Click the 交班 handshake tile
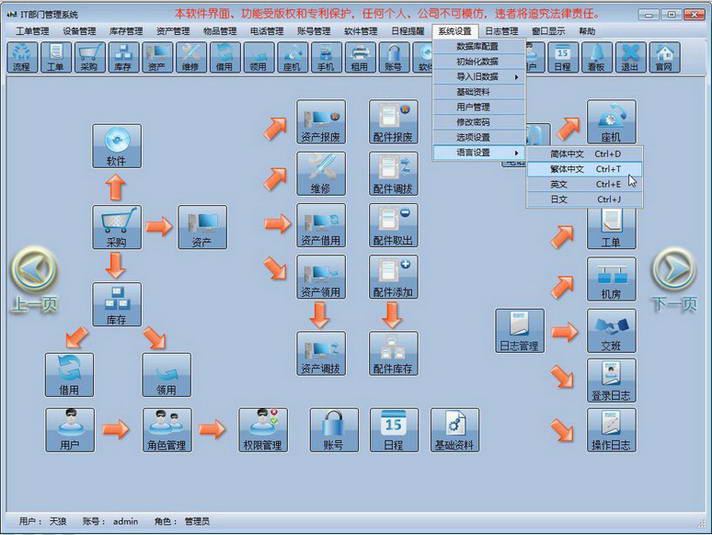Image resolution: width=712 pixels, height=535 pixels. coord(611,331)
